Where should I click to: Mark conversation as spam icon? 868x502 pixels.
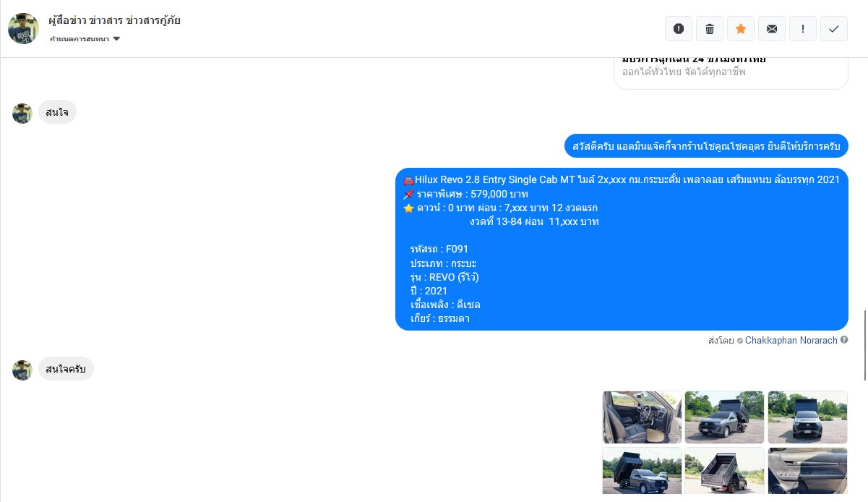tap(679, 29)
